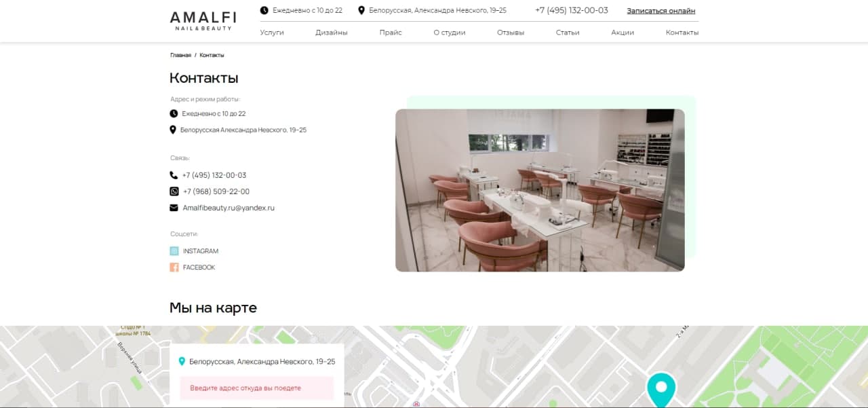868x408 pixels.
Task: Click the AMALFI Nail & Beauty logo
Action: 203,20
